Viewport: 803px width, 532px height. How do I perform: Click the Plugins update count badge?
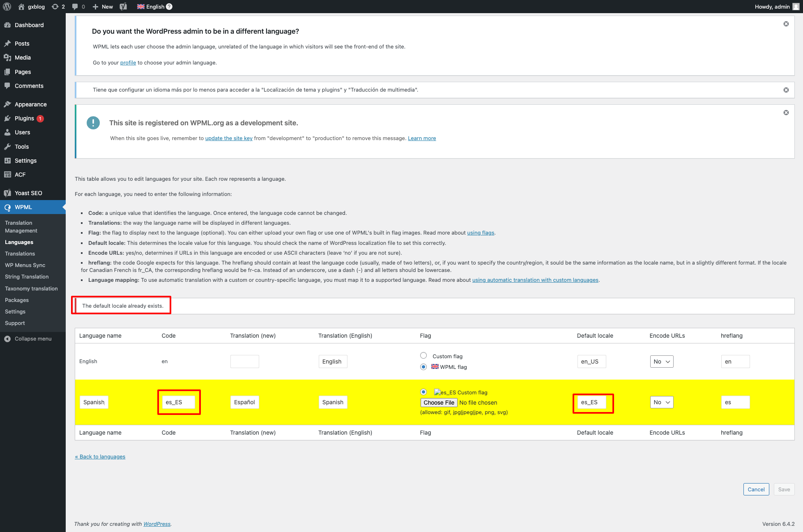pyautogui.click(x=40, y=119)
